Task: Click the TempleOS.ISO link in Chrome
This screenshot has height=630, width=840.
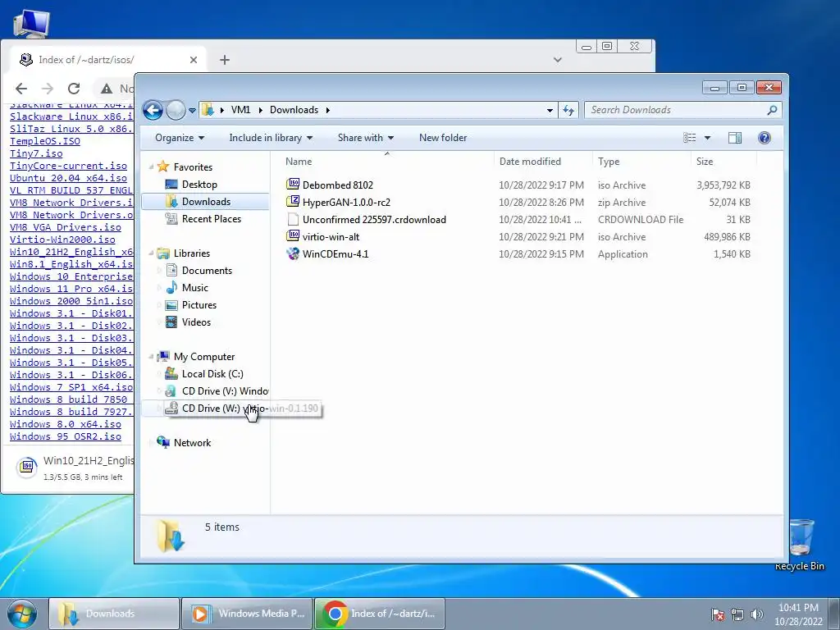Action: coord(45,141)
